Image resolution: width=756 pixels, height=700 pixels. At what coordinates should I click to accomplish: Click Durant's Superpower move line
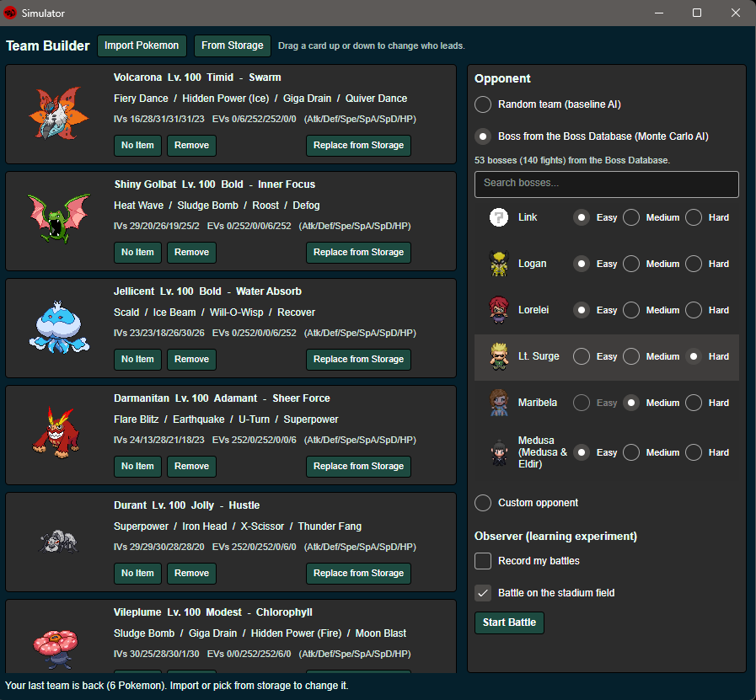click(x=238, y=526)
